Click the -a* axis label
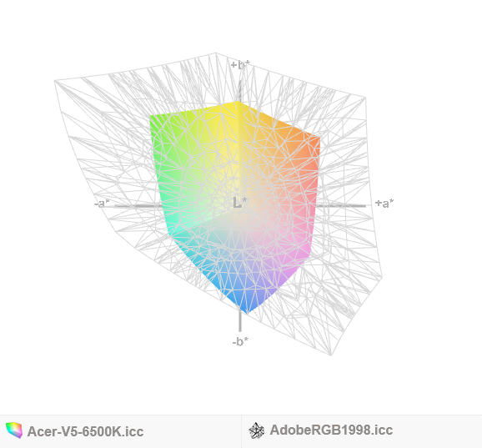482x448 pixels. 102,204
